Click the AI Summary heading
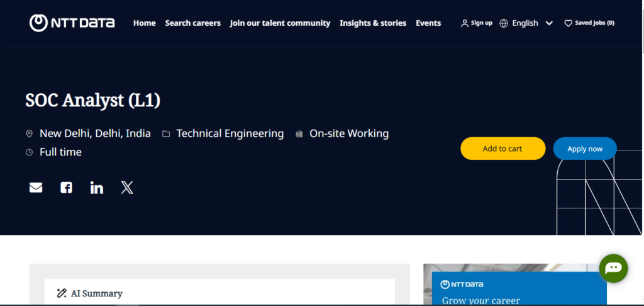This screenshot has height=306, width=644. [x=96, y=293]
